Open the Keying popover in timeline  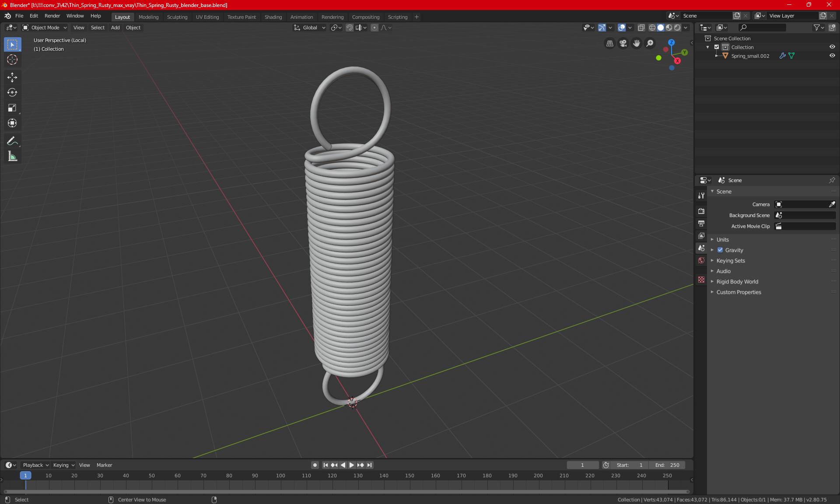tap(63, 465)
